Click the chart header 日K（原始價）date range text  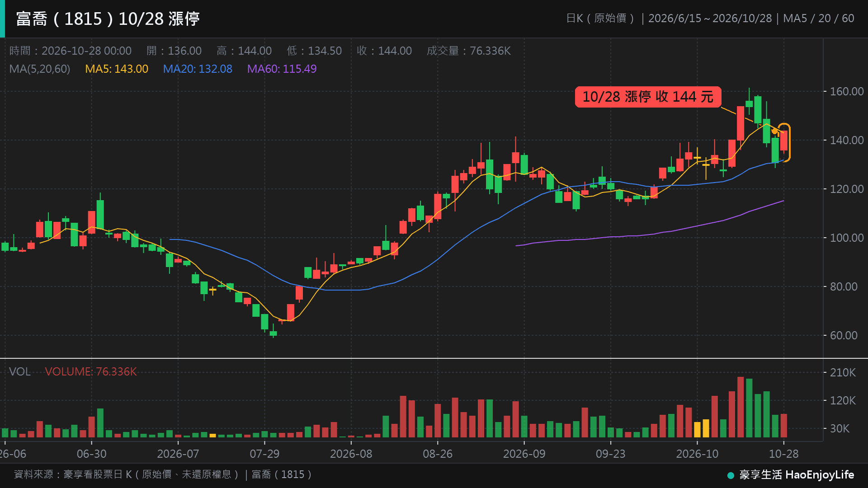point(710,19)
